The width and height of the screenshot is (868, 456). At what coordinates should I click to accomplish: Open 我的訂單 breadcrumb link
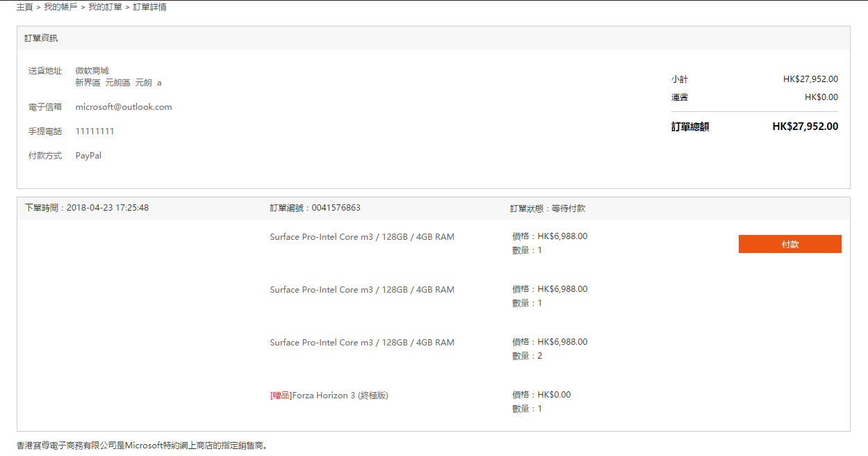tap(105, 7)
